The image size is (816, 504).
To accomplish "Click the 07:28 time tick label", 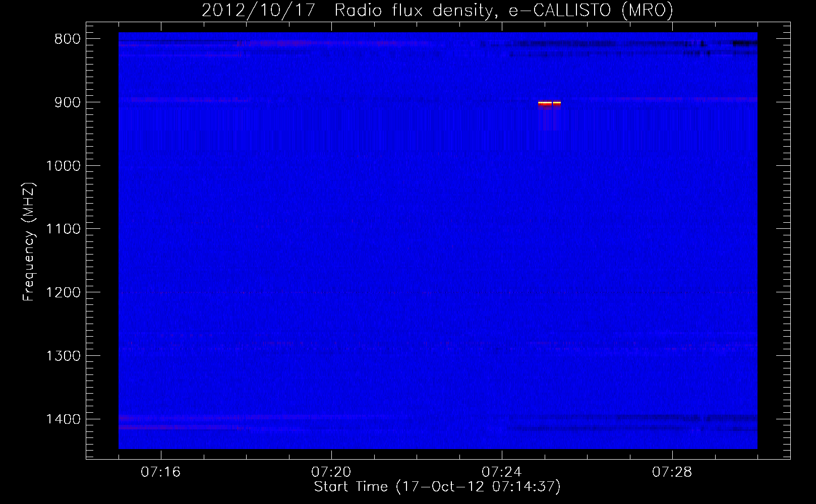I will tap(672, 472).
